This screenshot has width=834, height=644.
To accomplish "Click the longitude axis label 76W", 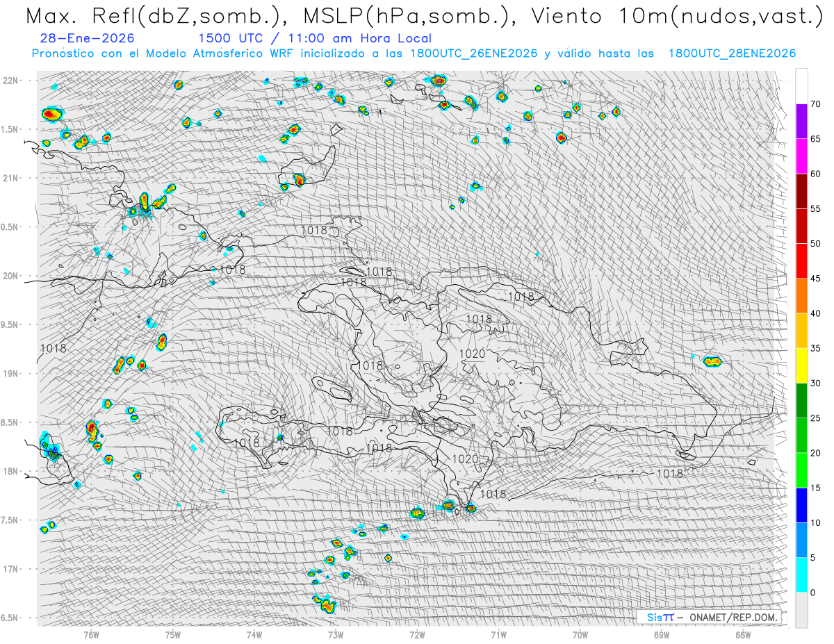I will coord(91,635).
